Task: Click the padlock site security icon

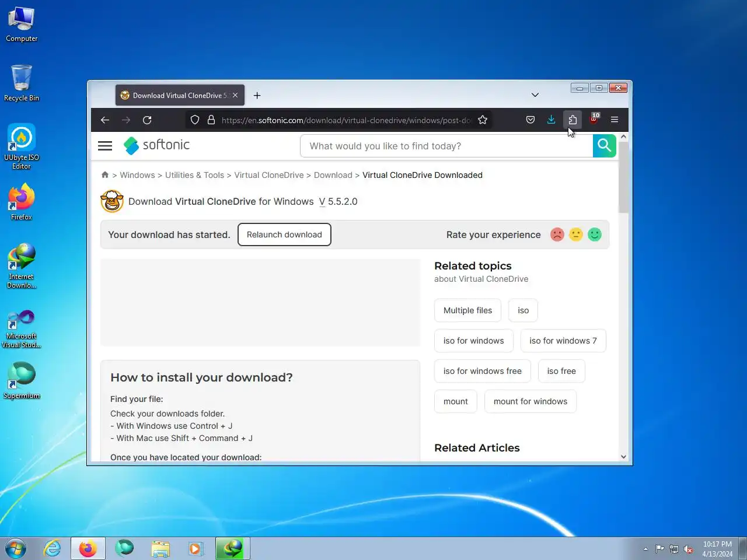Action: pyautogui.click(x=211, y=120)
